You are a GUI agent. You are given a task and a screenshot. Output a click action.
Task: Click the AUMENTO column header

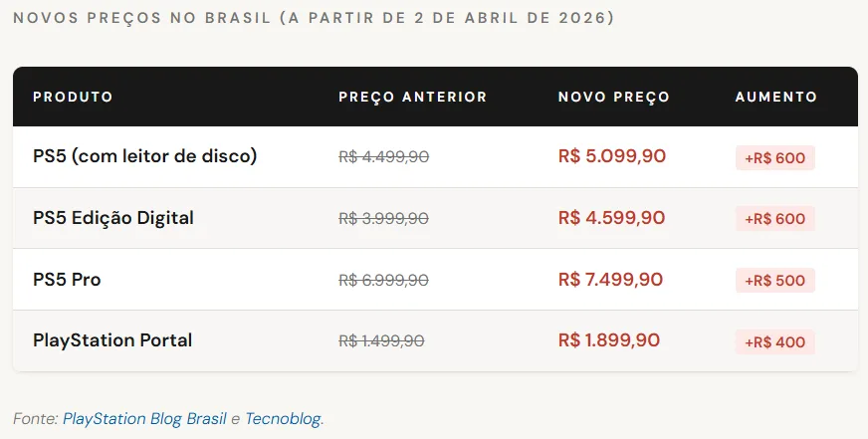(x=775, y=97)
